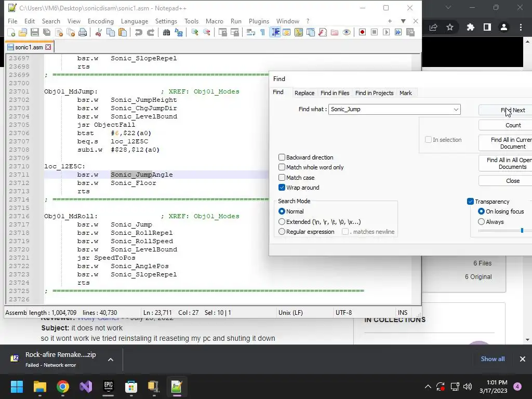This screenshot has height=399, width=532.
Task: Expand the Find what history dropdown
Action: 456,109
